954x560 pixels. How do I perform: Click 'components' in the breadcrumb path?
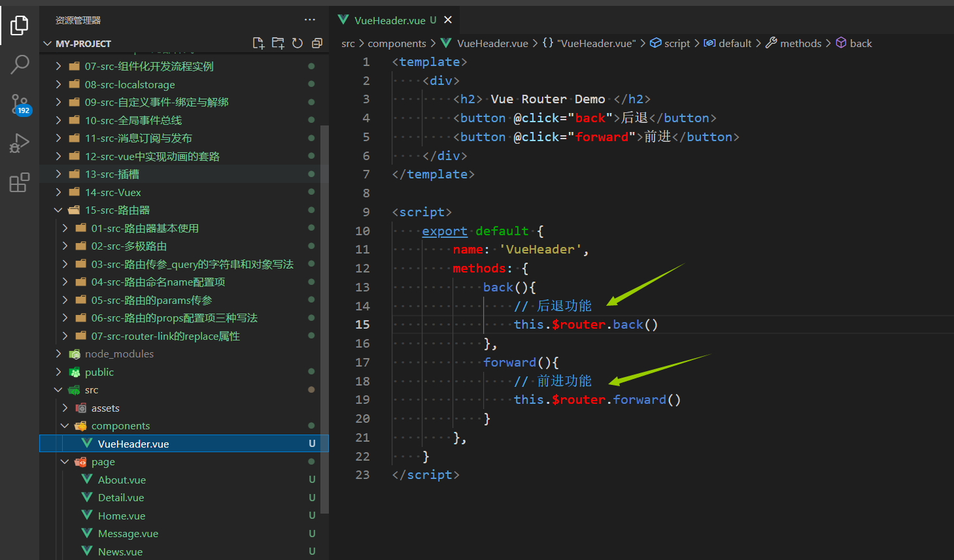pyautogui.click(x=397, y=43)
